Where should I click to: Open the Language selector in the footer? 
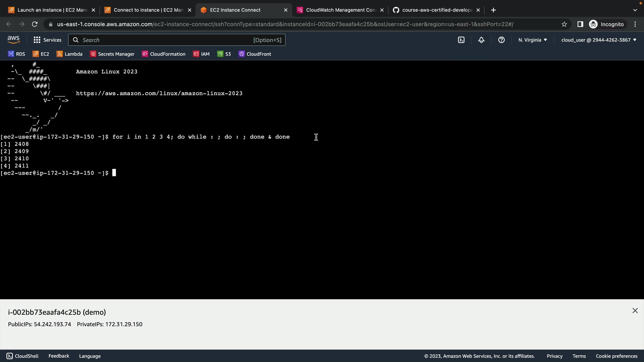pos(90,356)
